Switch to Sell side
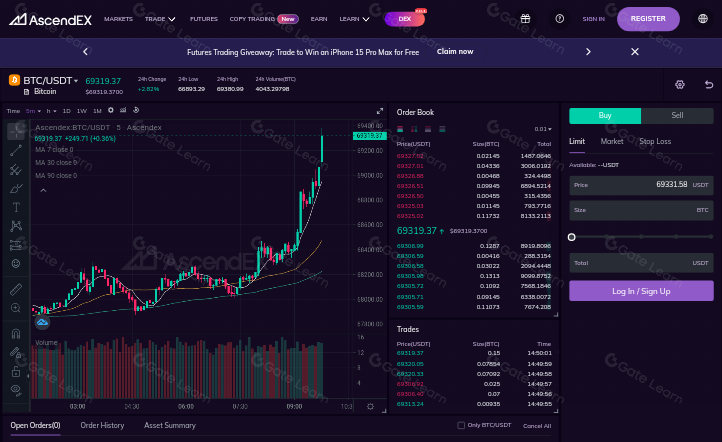The height and width of the screenshot is (442, 722). [677, 116]
